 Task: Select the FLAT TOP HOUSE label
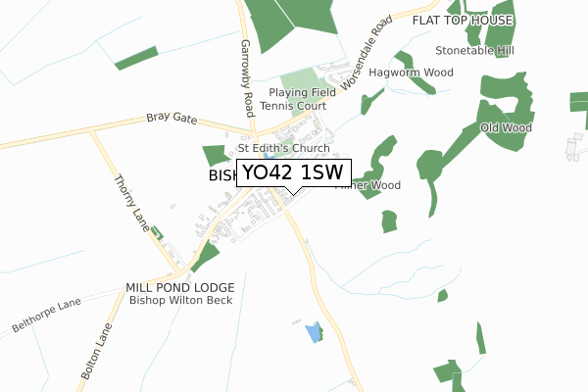tap(463, 21)
